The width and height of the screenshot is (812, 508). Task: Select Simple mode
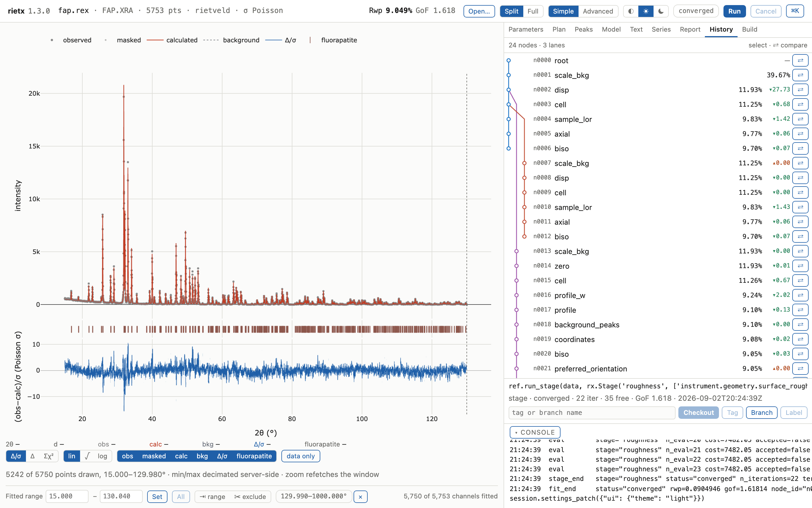tap(563, 11)
